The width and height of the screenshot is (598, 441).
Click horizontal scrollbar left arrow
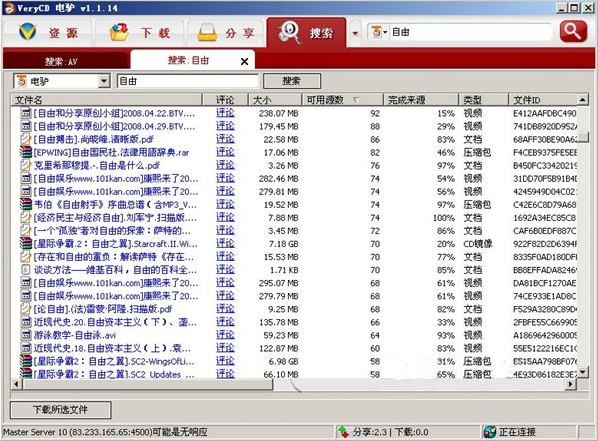click(x=16, y=384)
